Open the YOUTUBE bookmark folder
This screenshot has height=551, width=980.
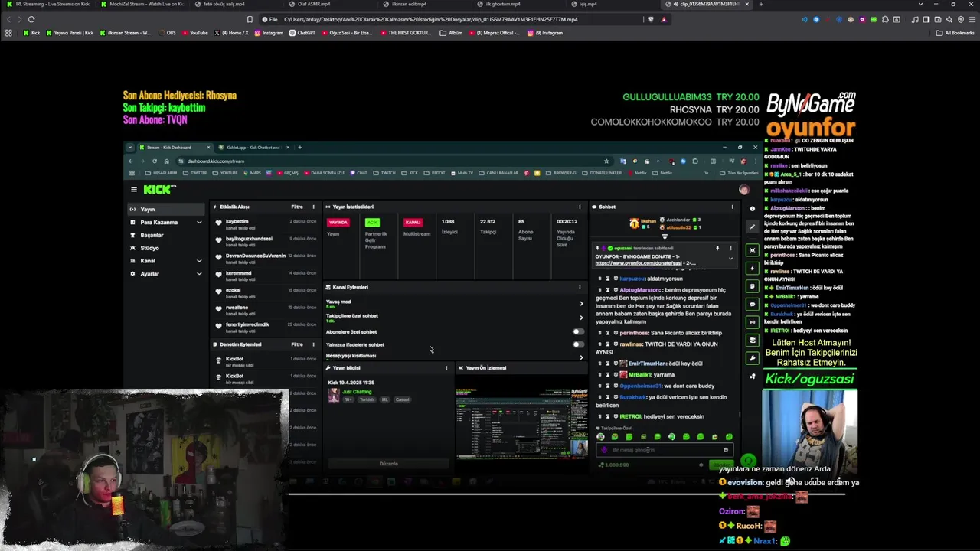click(225, 173)
